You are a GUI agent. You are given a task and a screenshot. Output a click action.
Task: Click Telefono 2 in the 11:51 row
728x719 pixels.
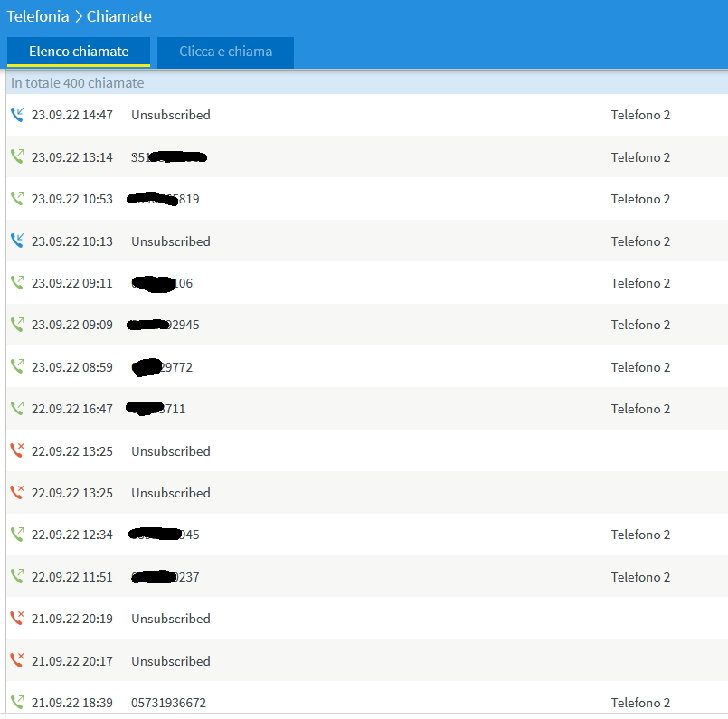[x=640, y=577]
